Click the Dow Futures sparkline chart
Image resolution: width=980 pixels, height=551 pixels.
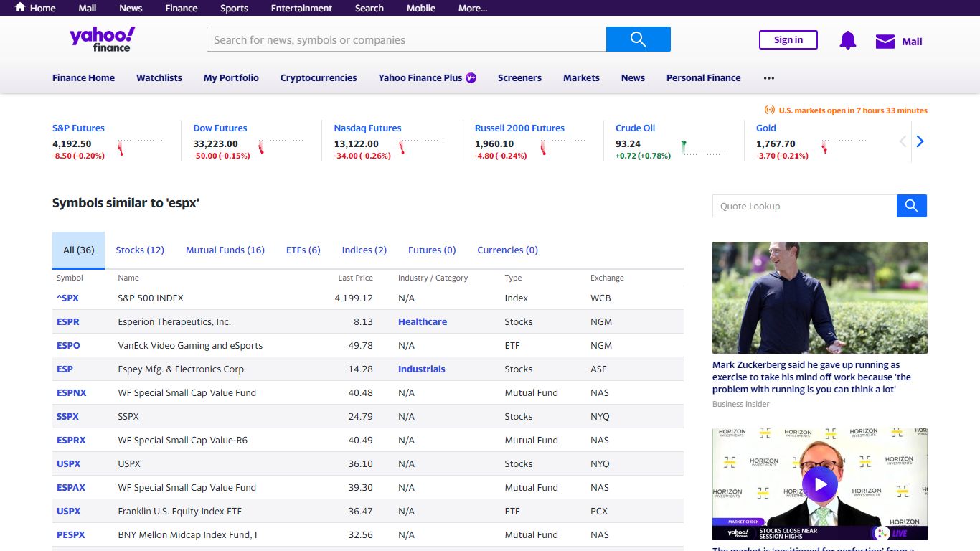pos(281,147)
